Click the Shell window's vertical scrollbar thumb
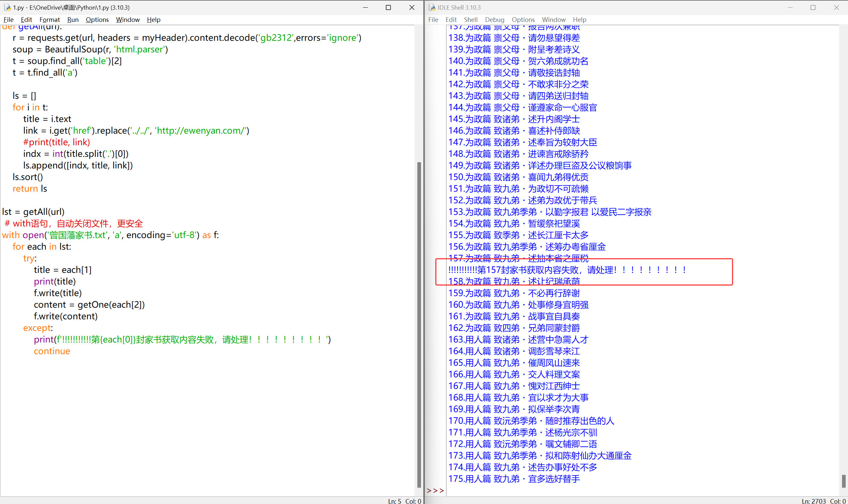Image resolution: width=848 pixels, height=504 pixels. coord(844,481)
